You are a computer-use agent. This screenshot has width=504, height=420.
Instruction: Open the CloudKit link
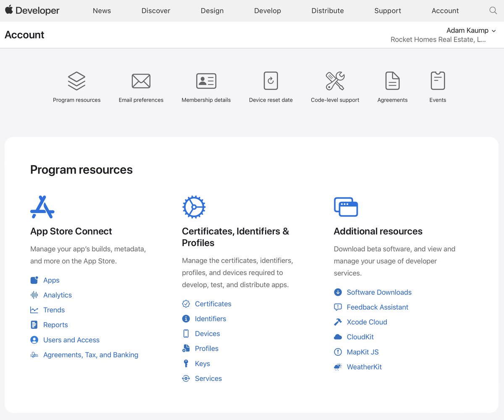point(360,337)
